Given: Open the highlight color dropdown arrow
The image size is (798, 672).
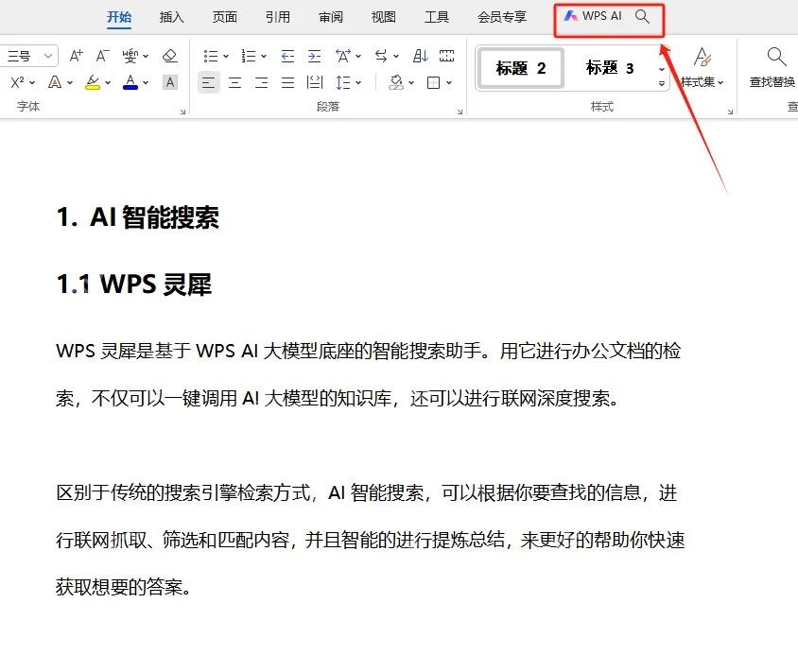Looking at the screenshot, I should 108,82.
